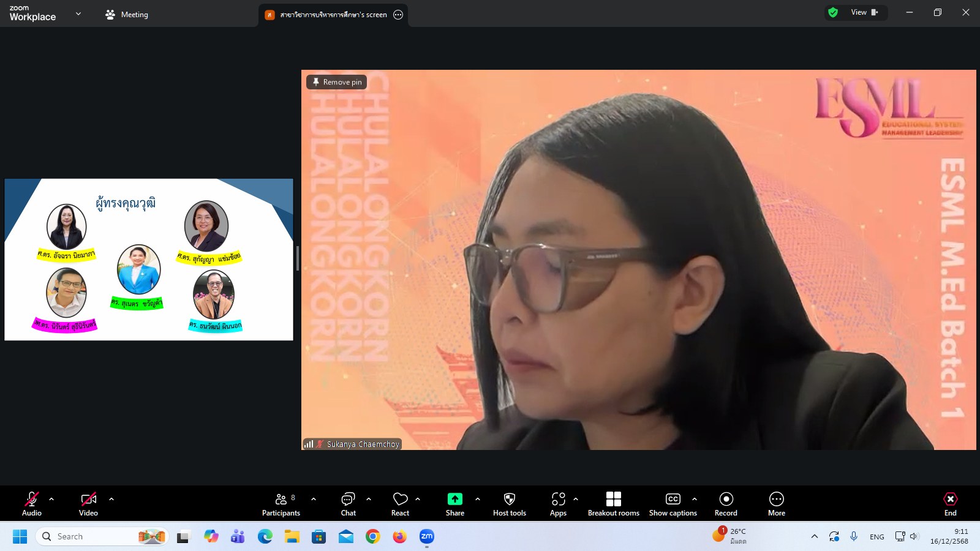Open the React emoji menu
Viewport: 980px width, 551px height.
pos(400,504)
